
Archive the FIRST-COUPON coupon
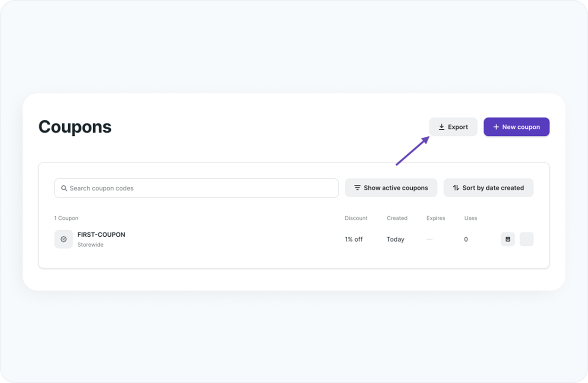(507, 239)
